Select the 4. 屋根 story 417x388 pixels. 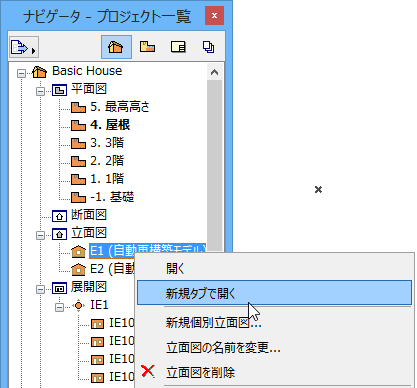click(110, 125)
